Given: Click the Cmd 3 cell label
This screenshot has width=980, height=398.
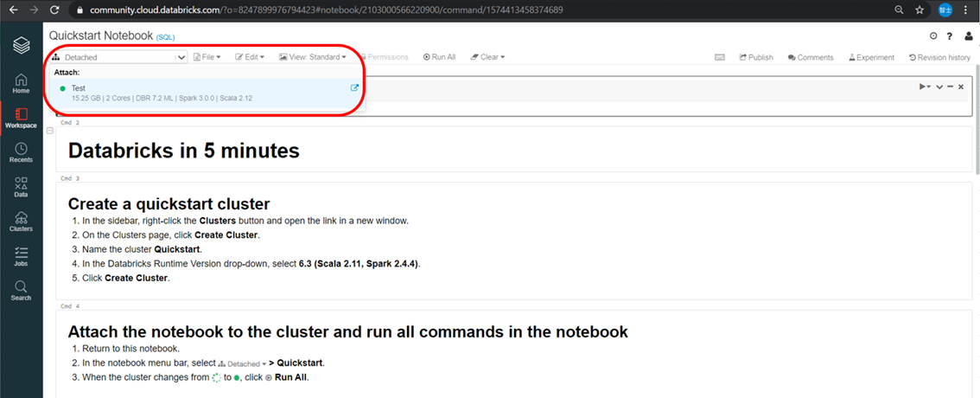Looking at the screenshot, I should (x=70, y=179).
